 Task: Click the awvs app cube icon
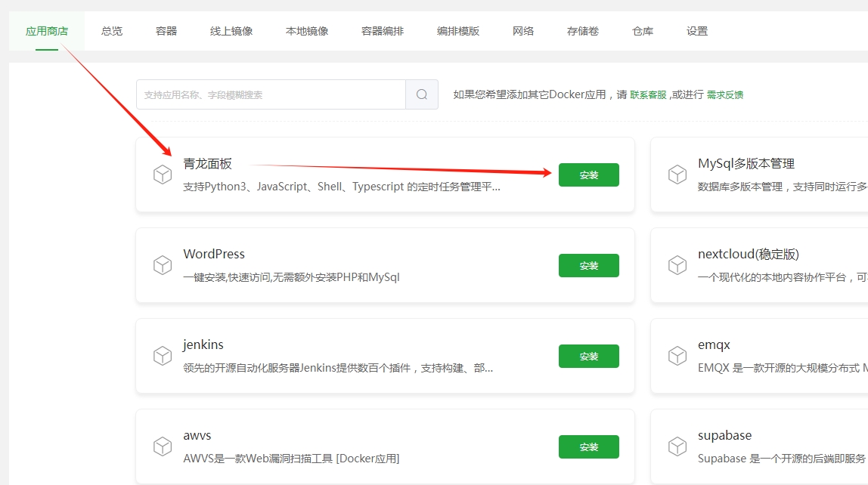163,446
